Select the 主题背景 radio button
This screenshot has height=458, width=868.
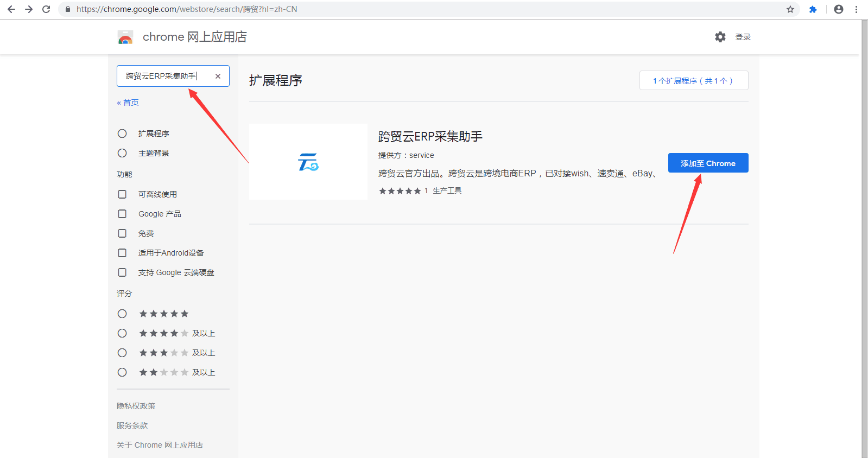[x=122, y=153]
